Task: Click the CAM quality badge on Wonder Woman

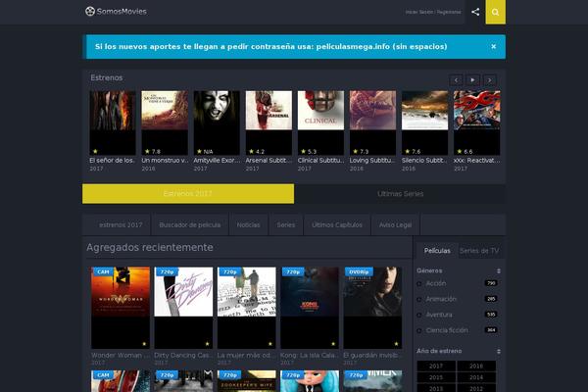Action: pos(103,271)
